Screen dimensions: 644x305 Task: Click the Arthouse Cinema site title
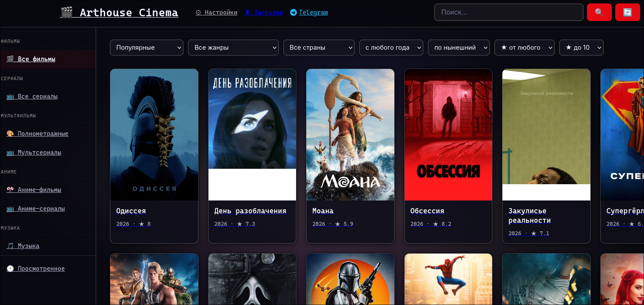(119, 12)
